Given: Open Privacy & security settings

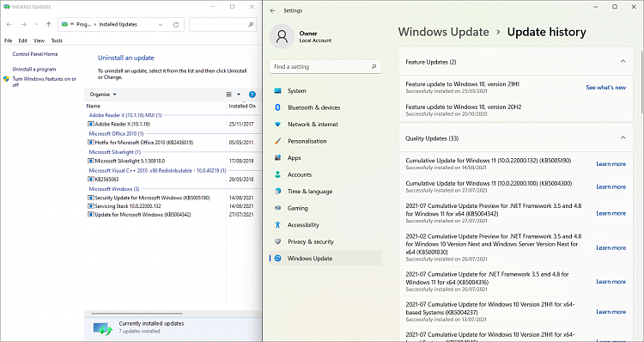Looking at the screenshot, I should coord(325,241).
